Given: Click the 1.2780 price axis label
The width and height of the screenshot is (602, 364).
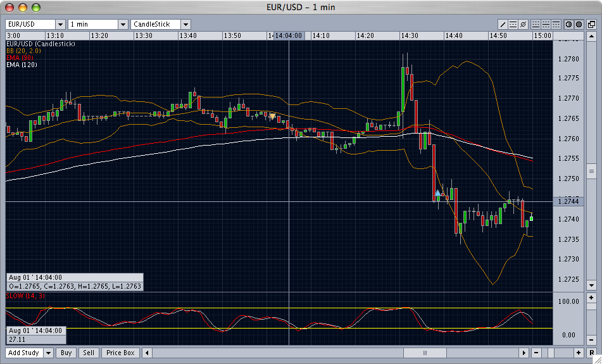Looking at the screenshot, I should pyautogui.click(x=568, y=59).
